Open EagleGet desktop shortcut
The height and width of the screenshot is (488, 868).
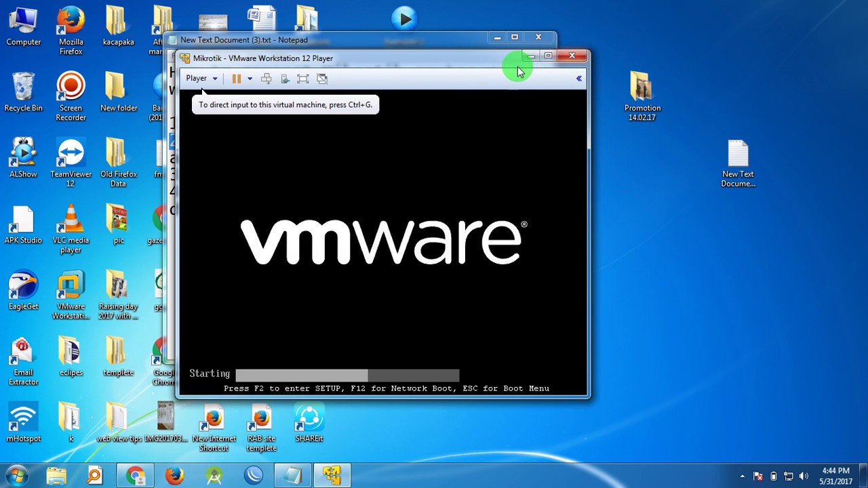(23, 290)
